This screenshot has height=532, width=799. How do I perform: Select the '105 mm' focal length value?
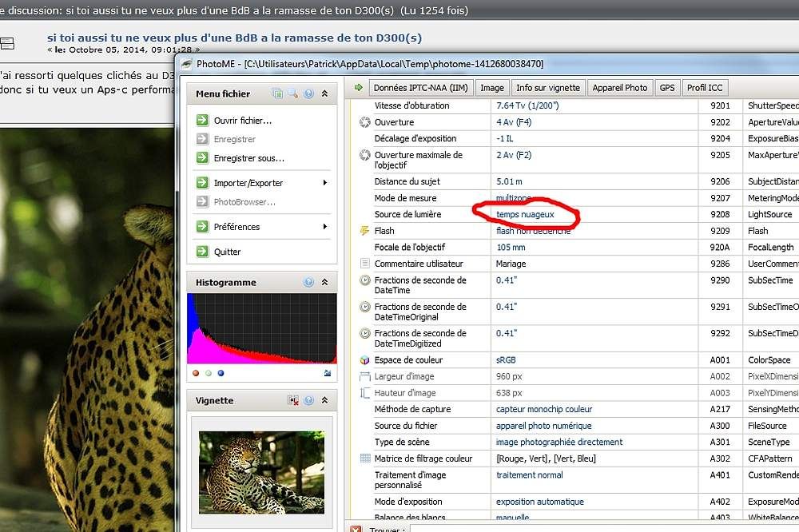(x=511, y=247)
